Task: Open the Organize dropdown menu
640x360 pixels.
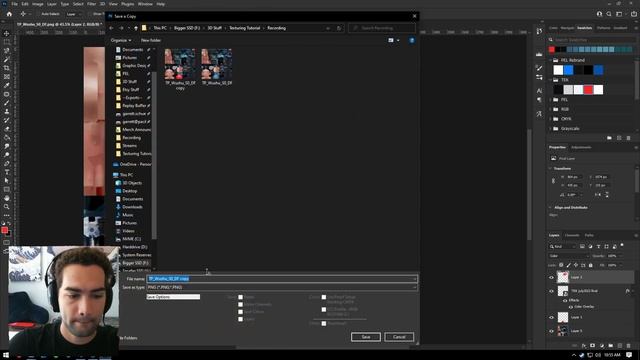Action: point(121,40)
